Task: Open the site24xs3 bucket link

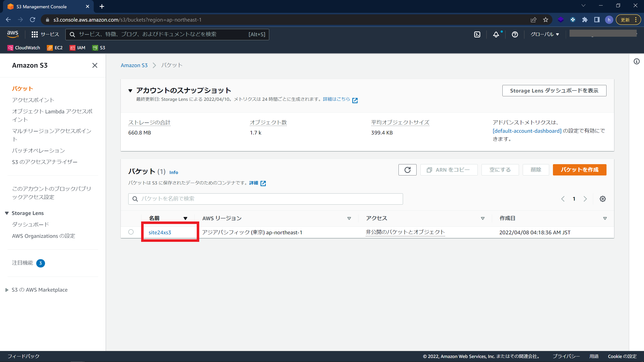Action: pos(160,233)
